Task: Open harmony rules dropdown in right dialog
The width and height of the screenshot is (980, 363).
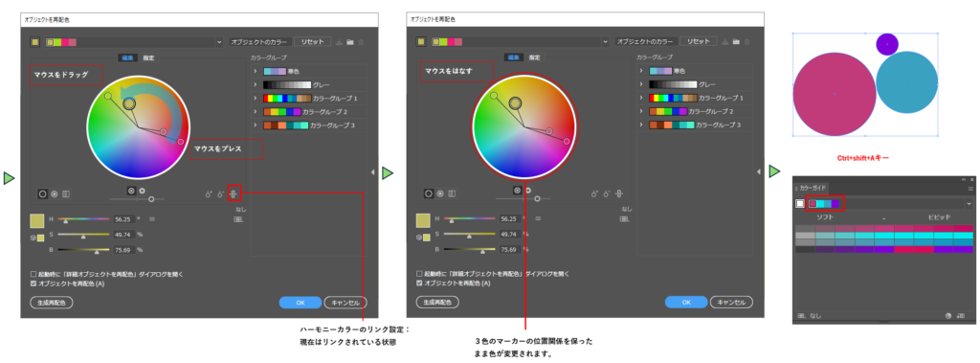Action: coord(605,42)
